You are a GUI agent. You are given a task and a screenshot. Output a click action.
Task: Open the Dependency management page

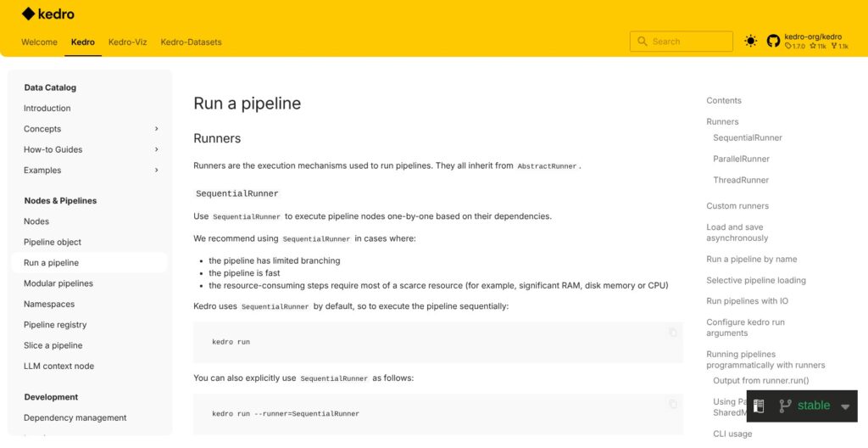pyautogui.click(x=75, y=418)
